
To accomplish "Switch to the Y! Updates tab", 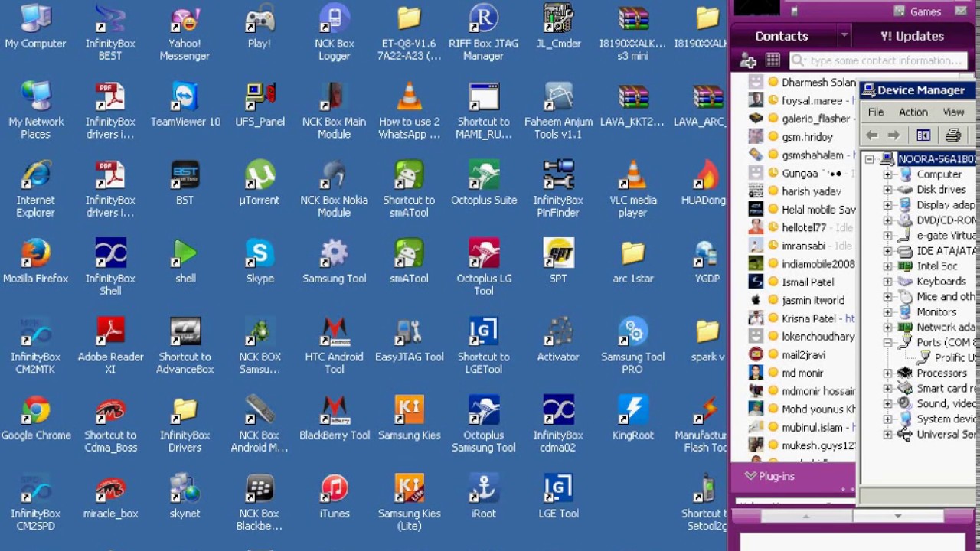I will coord(912,36).
